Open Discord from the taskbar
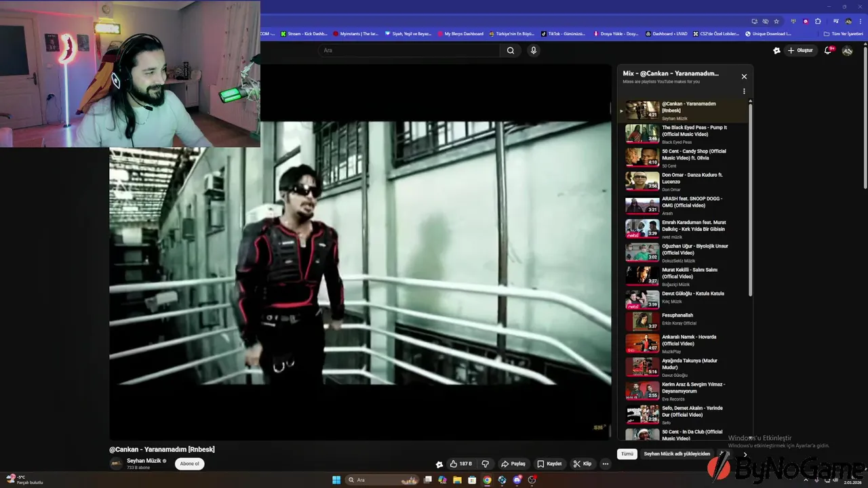868x488 pixels. [517, 480]
